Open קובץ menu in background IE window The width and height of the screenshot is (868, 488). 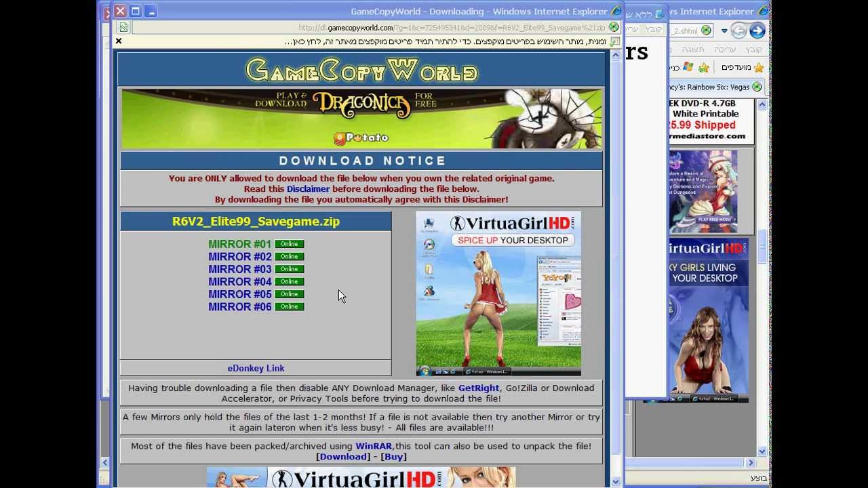pos(755,49)
